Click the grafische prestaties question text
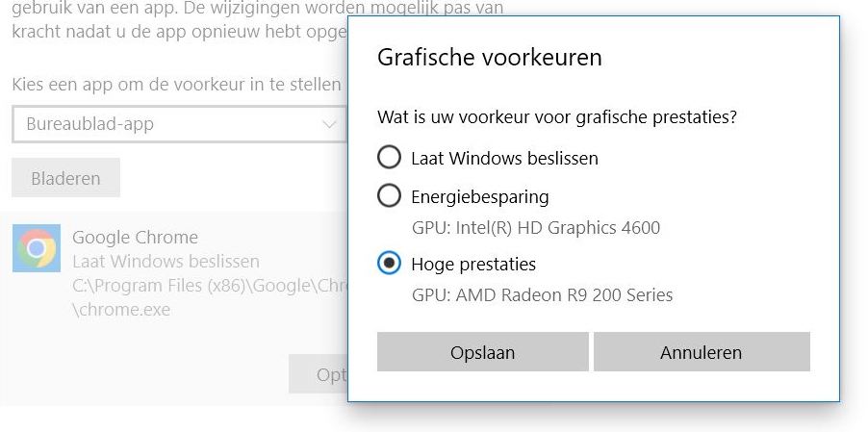The height and width of the screenshot is (432, 868). pos(557,117)
